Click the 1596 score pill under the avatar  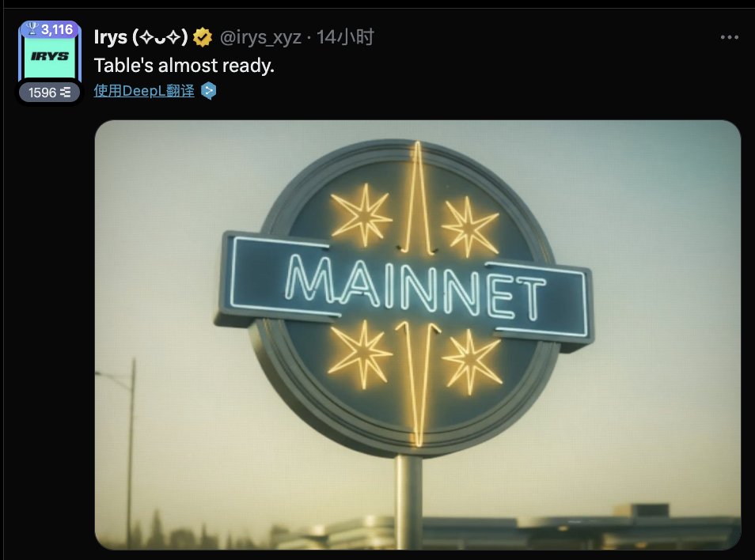50,92
